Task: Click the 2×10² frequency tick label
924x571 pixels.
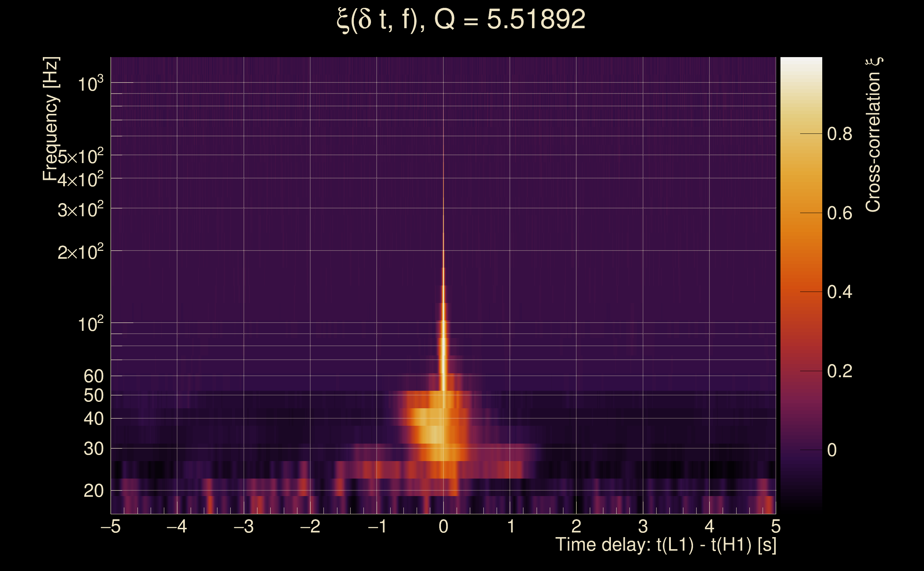Action: [x=80, y=252]
